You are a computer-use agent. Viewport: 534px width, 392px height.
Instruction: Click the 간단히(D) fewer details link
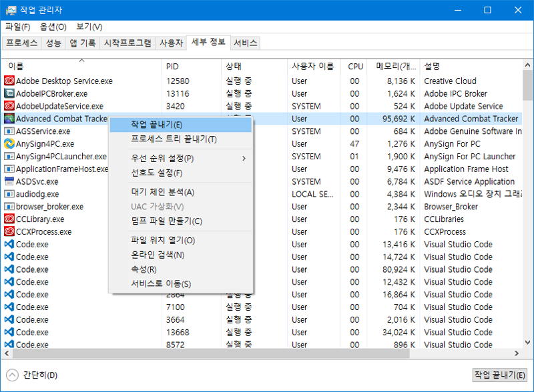click(x=40, y=375)
